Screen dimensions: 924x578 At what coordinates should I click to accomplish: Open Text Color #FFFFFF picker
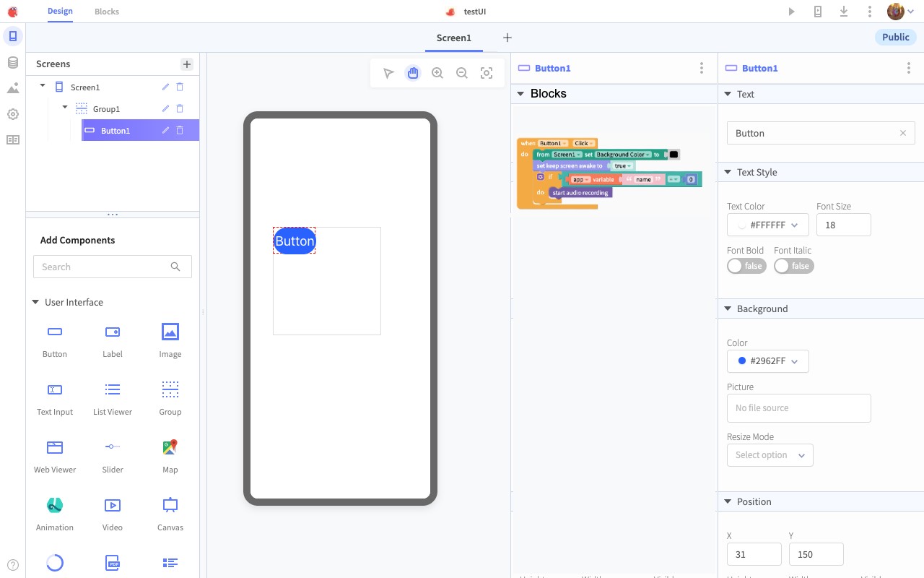[767, 225]
